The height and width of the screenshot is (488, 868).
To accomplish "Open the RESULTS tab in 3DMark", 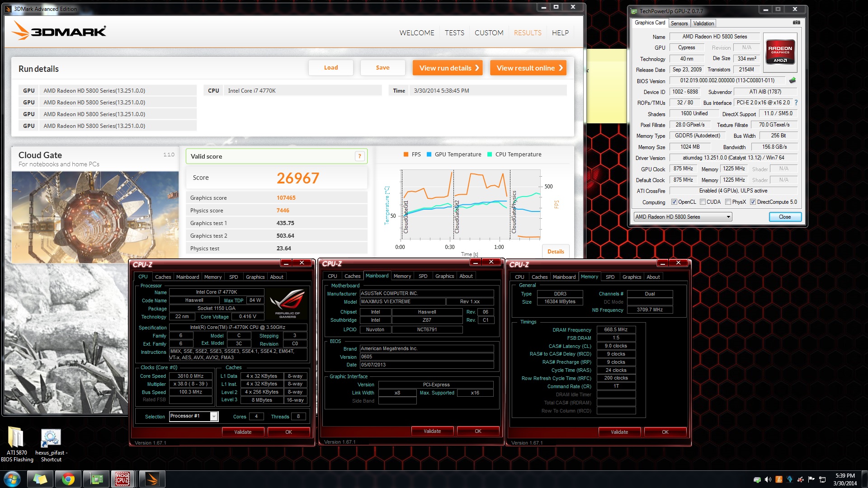I will click(x=528, y=33).
